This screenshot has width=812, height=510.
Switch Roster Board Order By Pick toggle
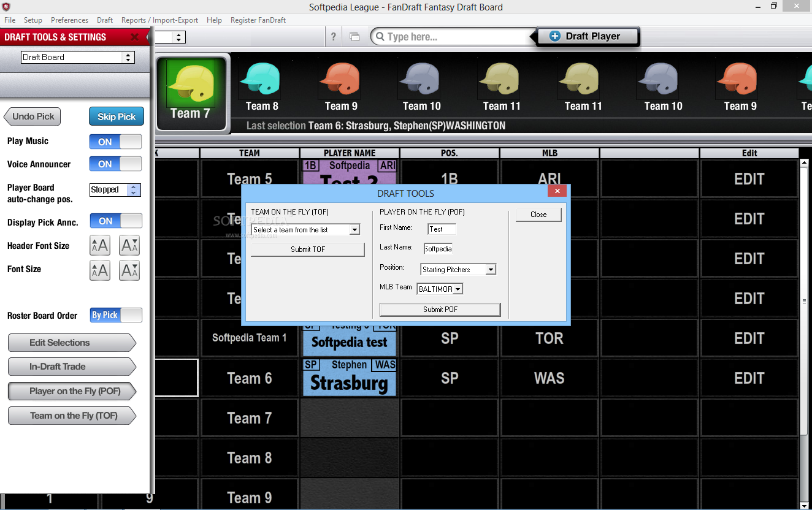(116, 315)
